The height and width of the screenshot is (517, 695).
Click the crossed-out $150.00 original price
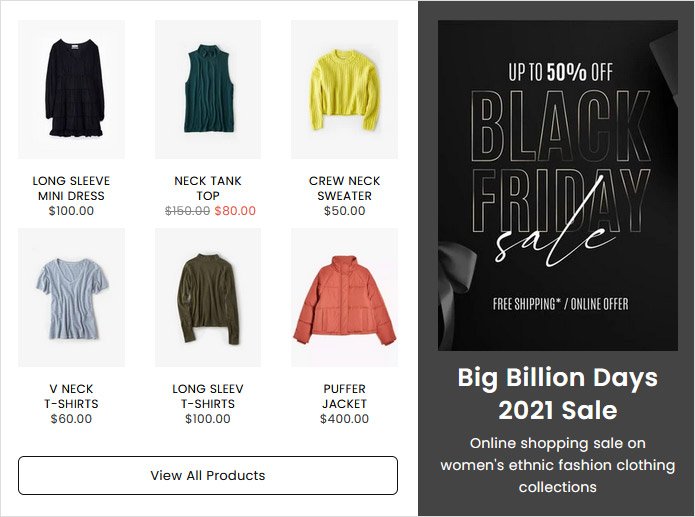(x=187, y=211)
